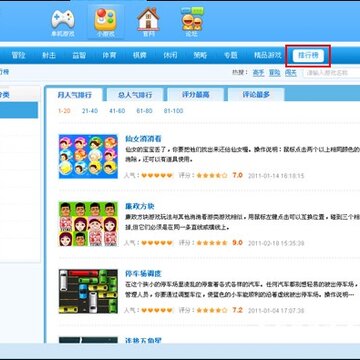Click the game name search field

[x=331, y=73]
